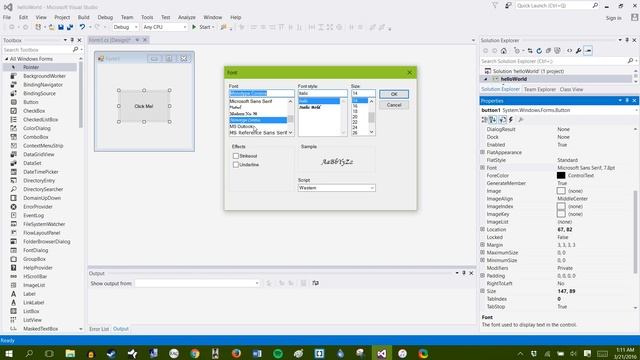Viewport: 640px width, 360px height.
Task: Click the Save All toolbar icon
Action: (70, 27)
